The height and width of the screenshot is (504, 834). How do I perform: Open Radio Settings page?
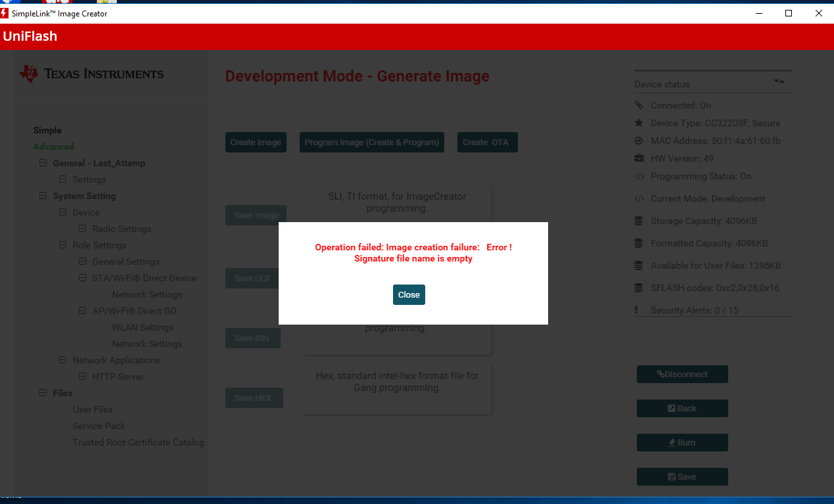[122, 229]
